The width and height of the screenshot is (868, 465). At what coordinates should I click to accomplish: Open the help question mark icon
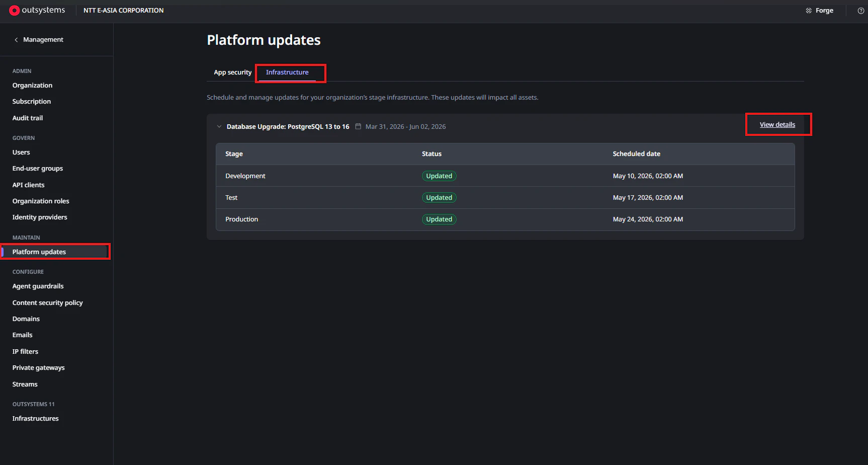861,11
